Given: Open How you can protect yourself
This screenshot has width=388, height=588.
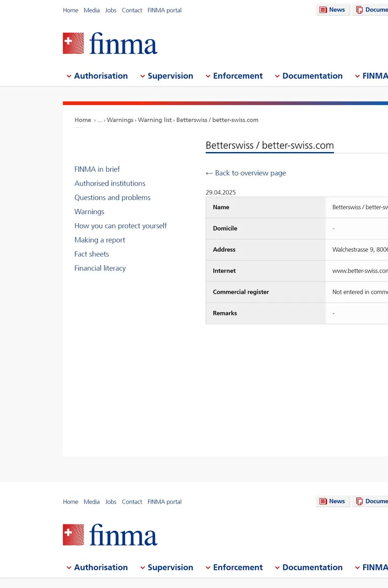Looking at the screenshot, I should [121, 226].
